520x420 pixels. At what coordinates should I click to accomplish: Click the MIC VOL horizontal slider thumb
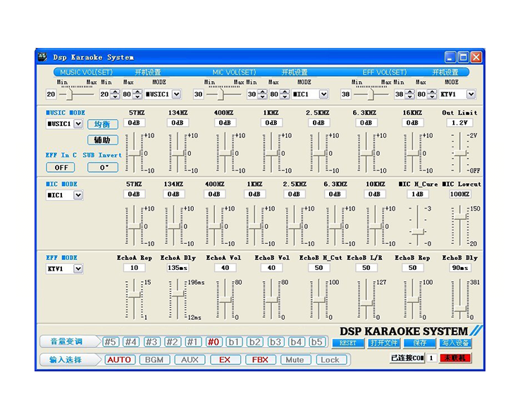221,94
